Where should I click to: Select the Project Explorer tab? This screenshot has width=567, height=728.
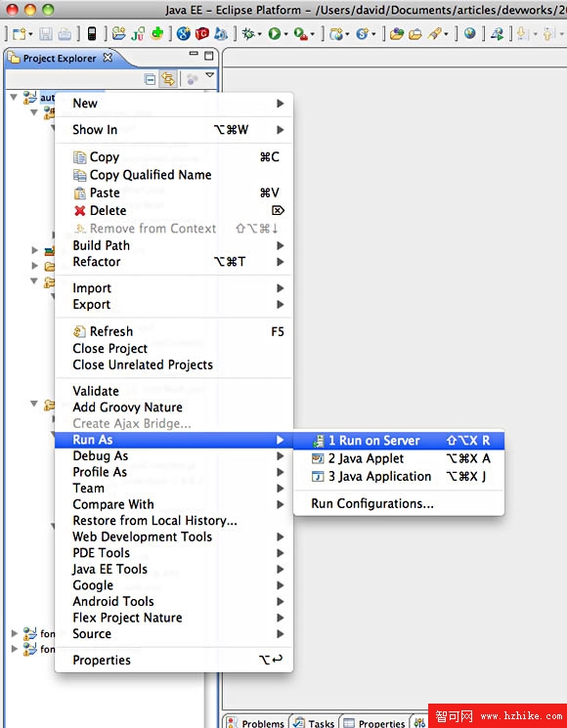tap(60, 58)
